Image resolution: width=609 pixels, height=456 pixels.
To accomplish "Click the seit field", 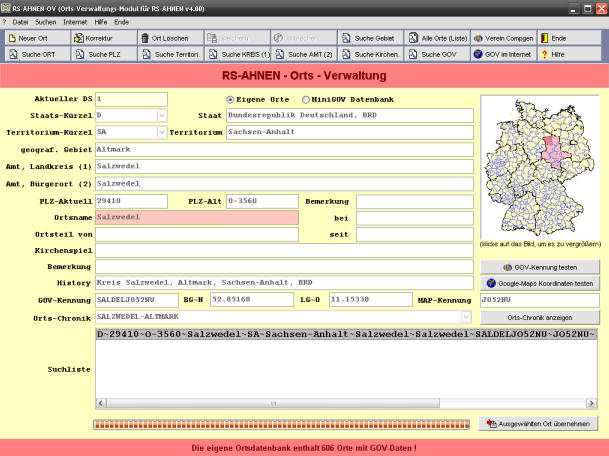I will click(x=415, y=234).
